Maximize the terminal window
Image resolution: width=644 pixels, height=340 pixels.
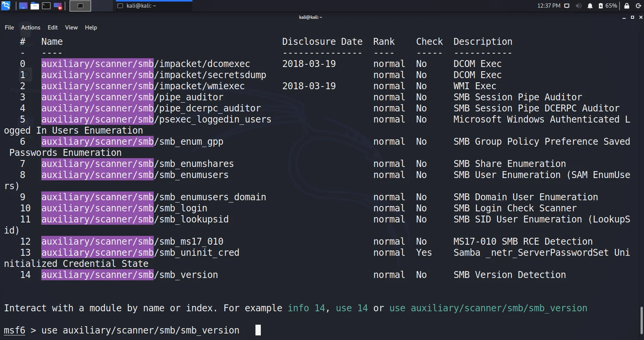point(633,17)
